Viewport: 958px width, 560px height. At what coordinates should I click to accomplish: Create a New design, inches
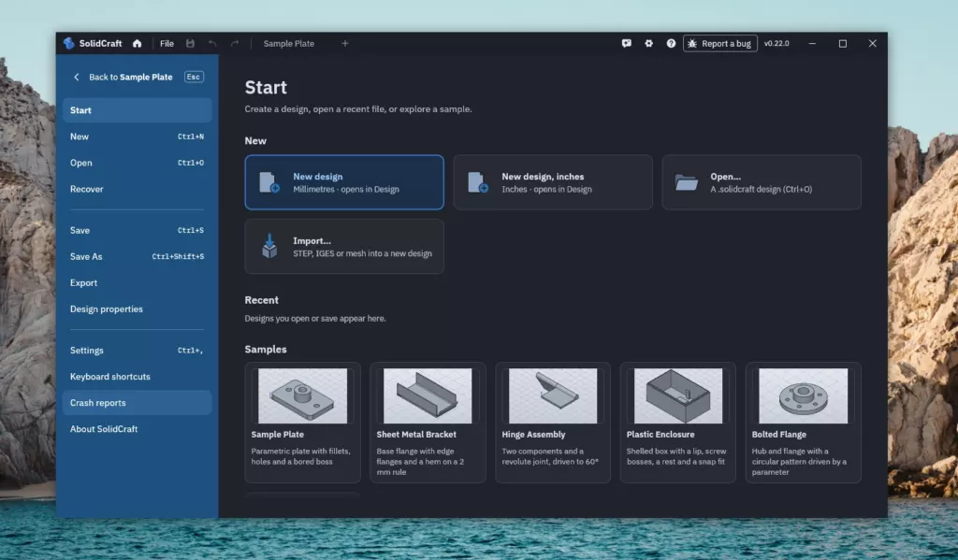tap(553, 182)
